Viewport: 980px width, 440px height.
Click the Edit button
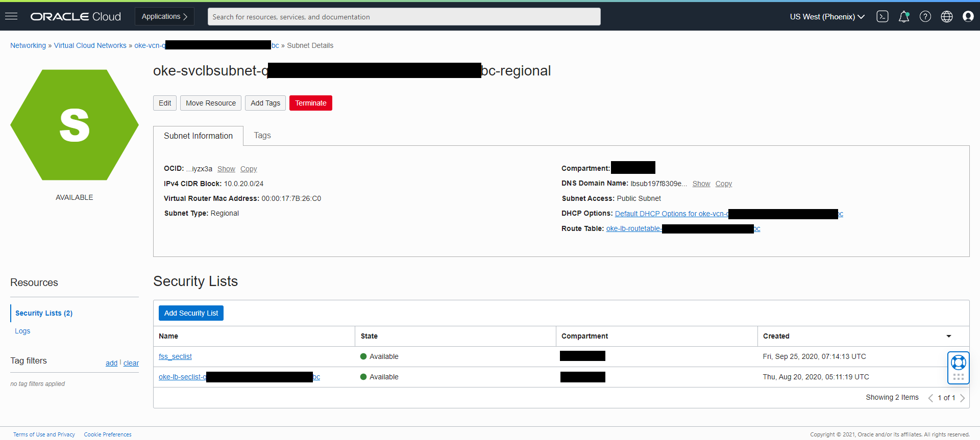click(165, 103)
